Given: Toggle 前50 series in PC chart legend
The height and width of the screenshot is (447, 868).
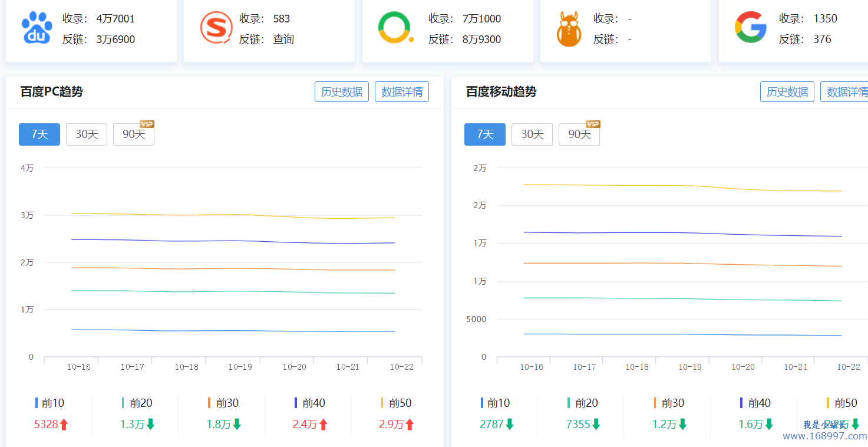Looking at the screenshot, I should coord(396,403).
